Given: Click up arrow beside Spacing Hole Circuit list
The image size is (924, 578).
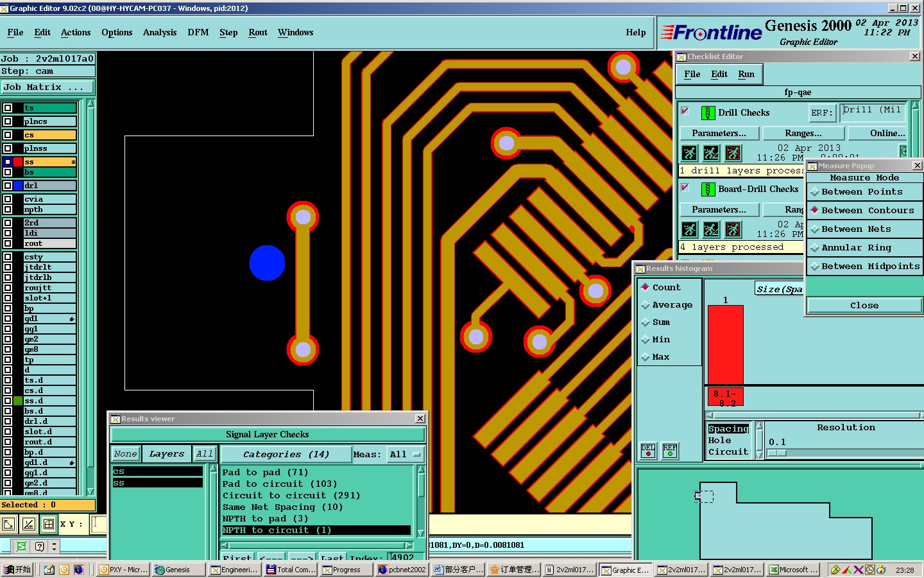Looking at the screenshot, I should tap(760, 426).
